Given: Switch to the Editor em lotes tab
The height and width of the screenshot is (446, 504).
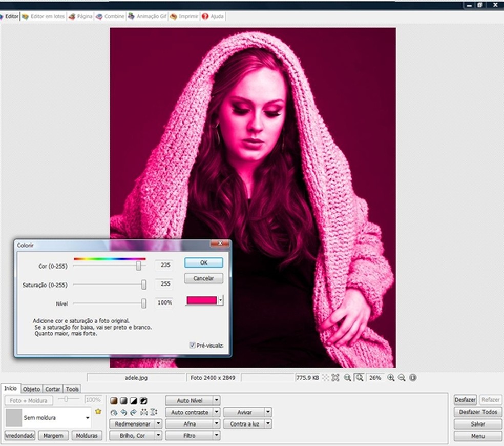Looking at the screenshot, I should [x=44, y=16].
